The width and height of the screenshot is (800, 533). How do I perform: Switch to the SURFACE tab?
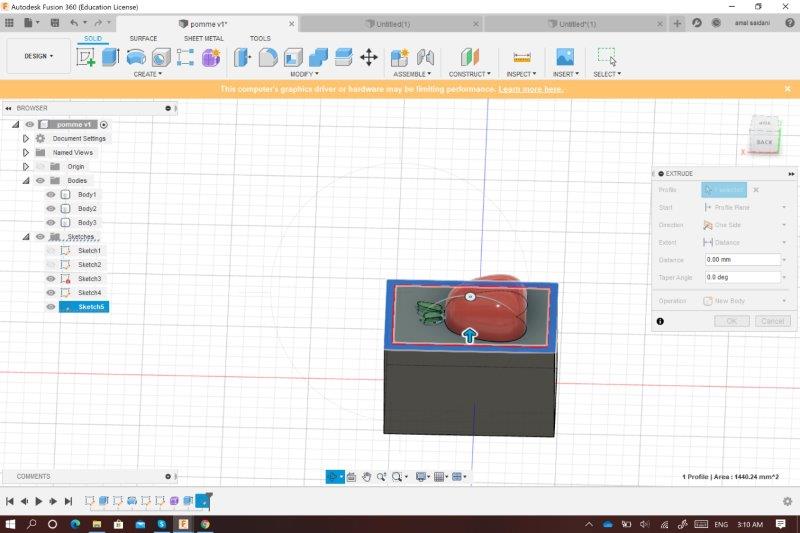(143, 39)
